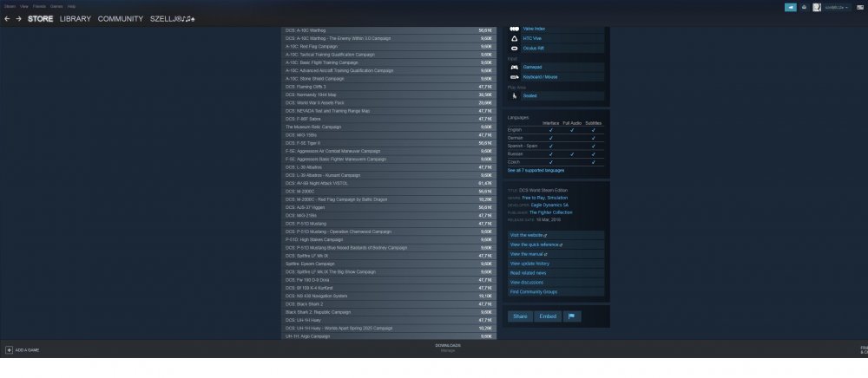Screen dimensions: 868x378
Task: Click the Free to Play genre link
Action: [534, 198]
